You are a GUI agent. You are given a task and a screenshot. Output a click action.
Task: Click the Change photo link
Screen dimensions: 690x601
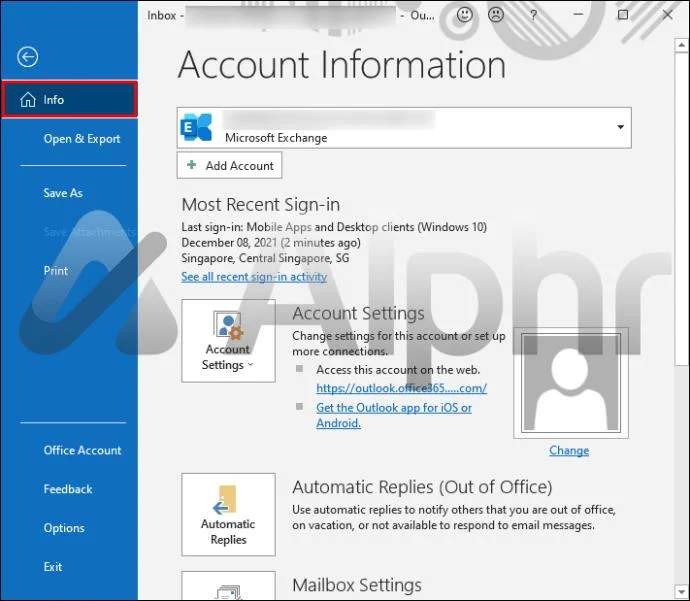(x=569, y=451)
